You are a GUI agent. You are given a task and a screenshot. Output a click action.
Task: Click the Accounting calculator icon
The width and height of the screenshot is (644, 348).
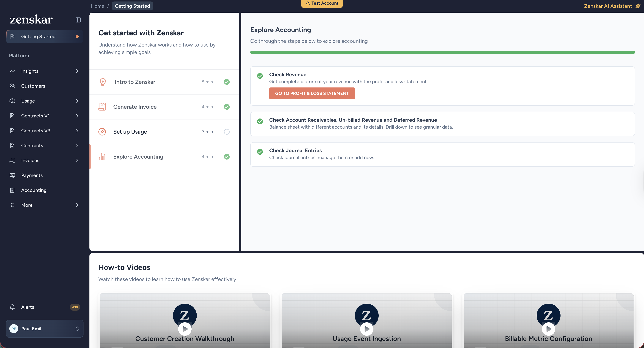click(x=12, y=190)
